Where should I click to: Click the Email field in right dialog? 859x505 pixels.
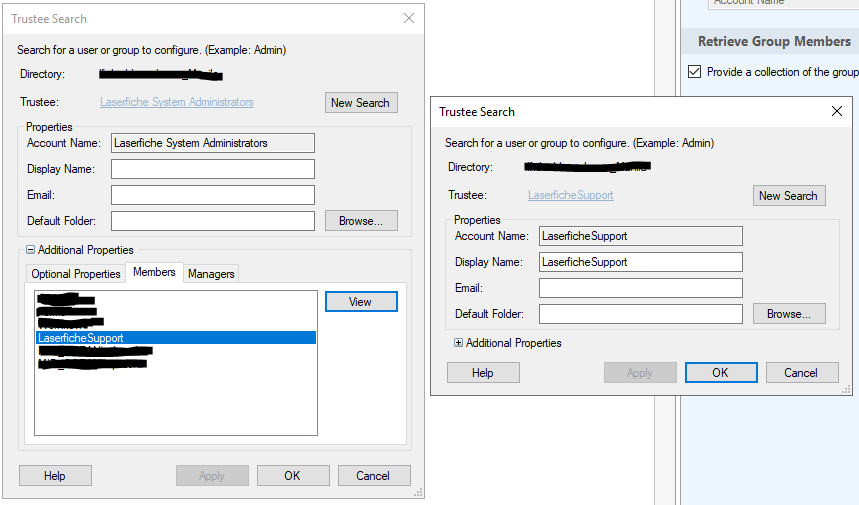640,288
